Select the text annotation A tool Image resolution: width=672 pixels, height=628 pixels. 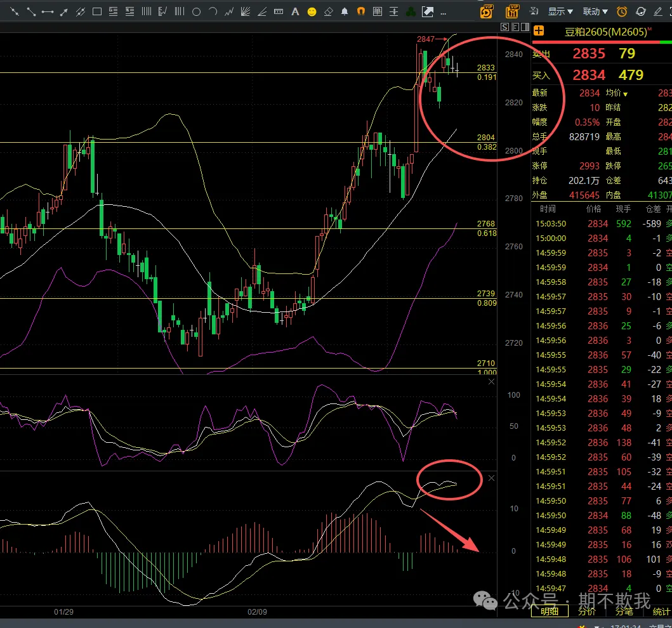point(295,12)
